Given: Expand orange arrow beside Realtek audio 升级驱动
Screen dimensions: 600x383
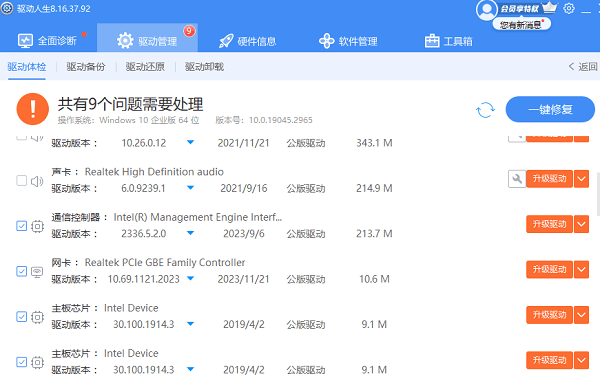Looking at the screenshot, I should click(x=581, y=179).
